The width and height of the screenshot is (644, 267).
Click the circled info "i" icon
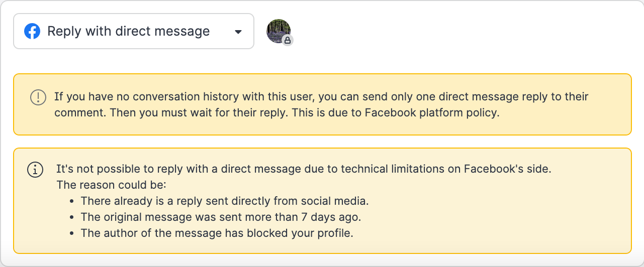(x=35, y=170)
